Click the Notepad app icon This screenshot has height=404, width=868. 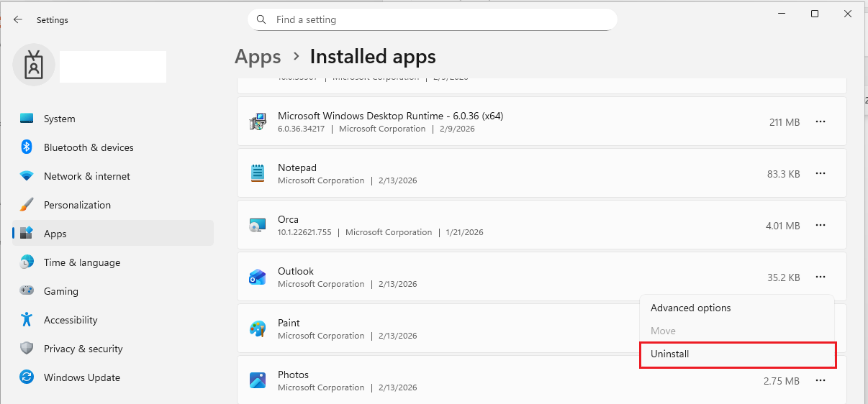pyautogui.click(x=258, y=173)
